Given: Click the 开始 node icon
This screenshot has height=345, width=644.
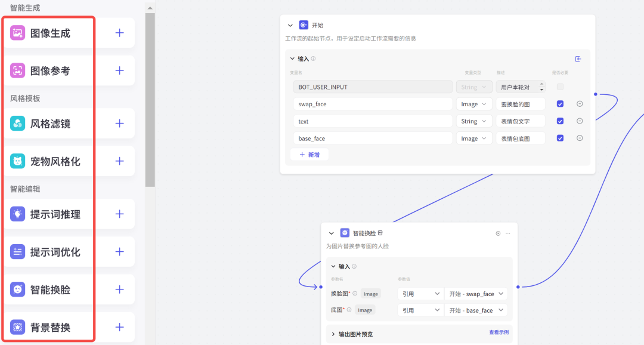Looking at the screenshot, I should point(304,25).
